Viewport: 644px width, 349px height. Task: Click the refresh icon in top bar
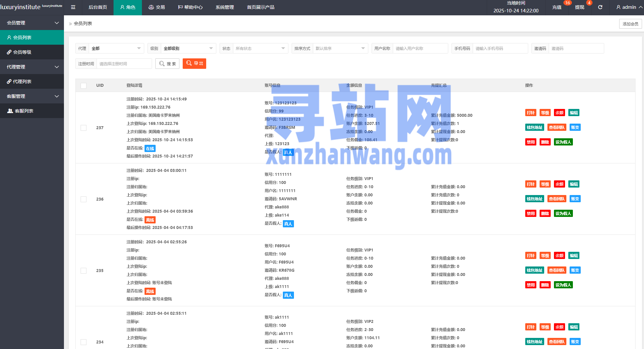pos(600,7)
